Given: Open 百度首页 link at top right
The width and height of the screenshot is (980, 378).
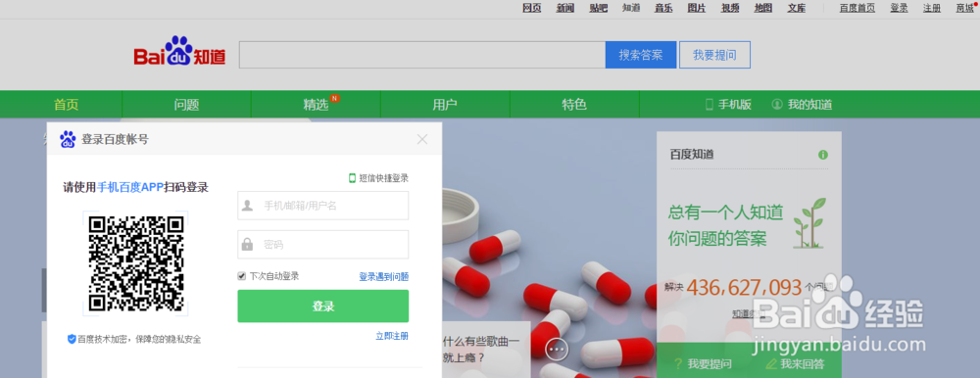Looking at the screenshot, I should pos(857,8).
